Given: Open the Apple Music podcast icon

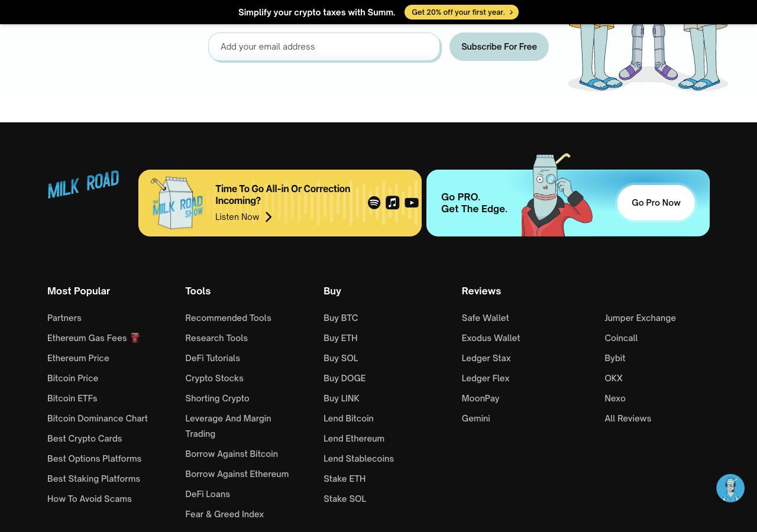Looking at the screenshot, I should (x=393, y=203).
